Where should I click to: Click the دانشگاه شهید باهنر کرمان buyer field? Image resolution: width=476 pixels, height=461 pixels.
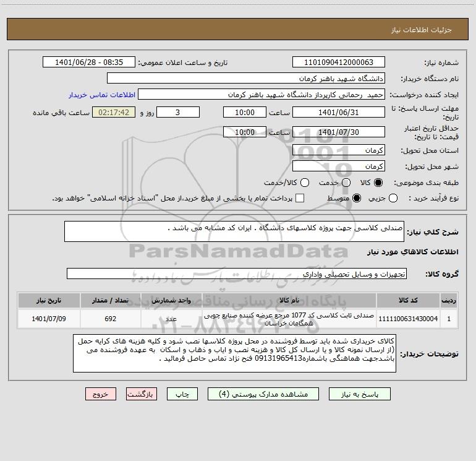point(246,79)
